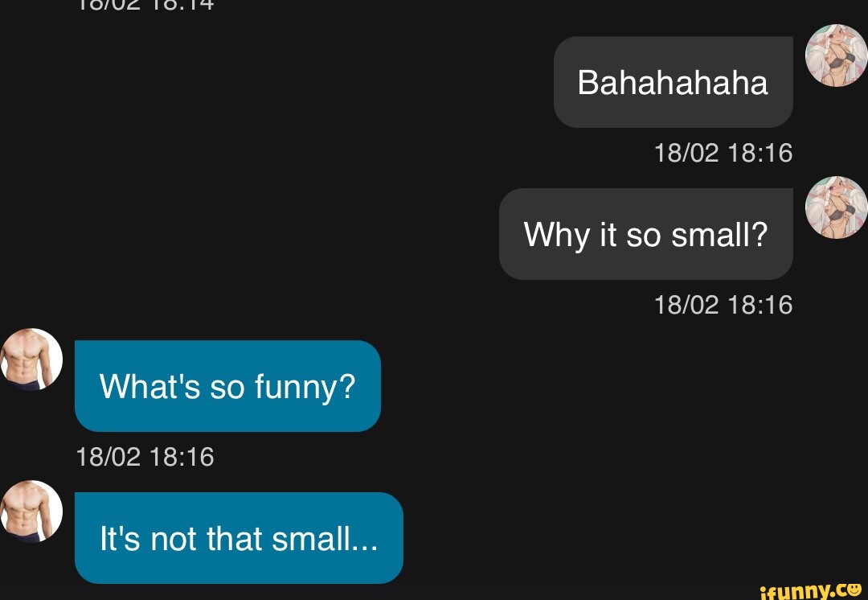This screenshot has height=600, width=868.
Task: Click the anime avatar beside "Bahahahaha"
Action: click(x=836, y=55)
